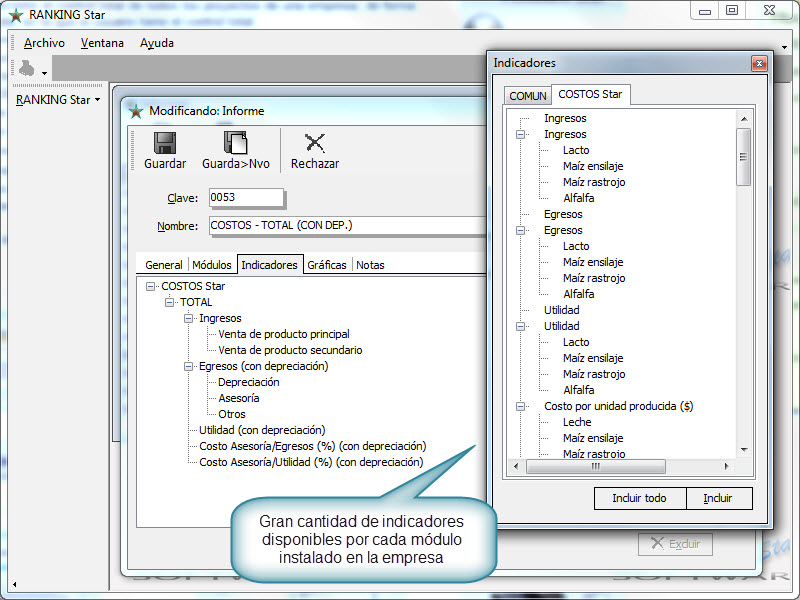Open the Ventana menu

tap(102, 43)
